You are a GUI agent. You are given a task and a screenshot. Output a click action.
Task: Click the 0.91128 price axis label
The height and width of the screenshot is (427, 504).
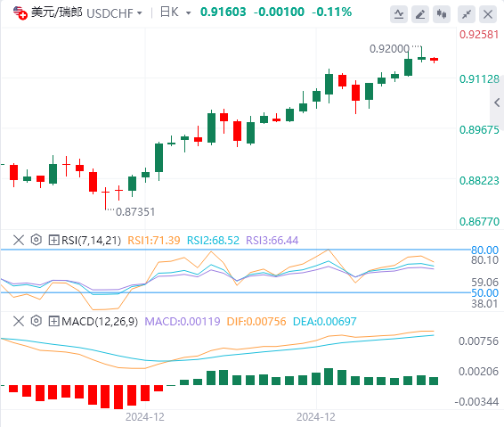(479, 79)
